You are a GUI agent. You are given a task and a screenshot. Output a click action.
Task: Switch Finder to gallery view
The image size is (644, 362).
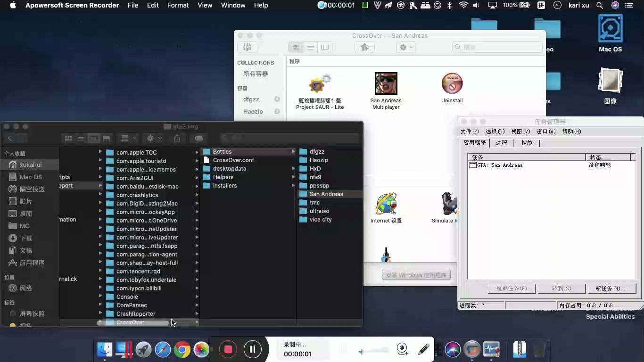107,138
